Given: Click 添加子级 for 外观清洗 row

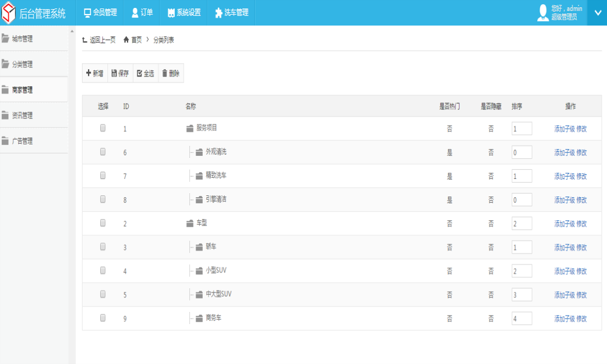Looking at the screenshot, I should pos(565,152).
